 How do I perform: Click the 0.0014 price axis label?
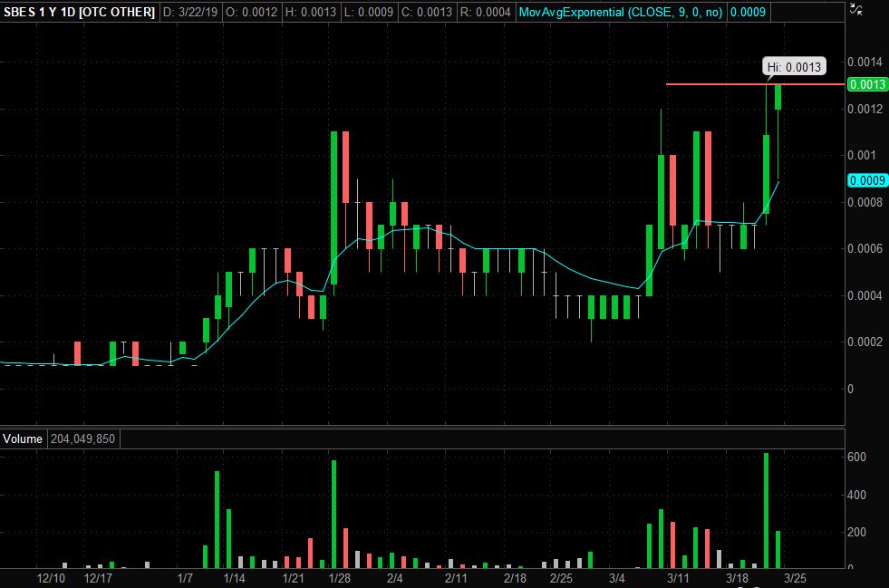(865, 62)
